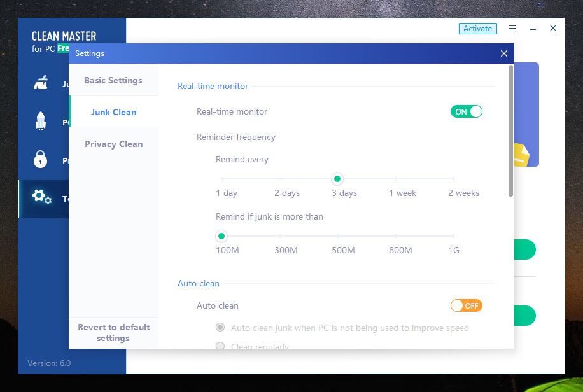Click the Settings dialog vertical scrollbar
Viewport: 583px width, 392px height.
pyautogui.click(x=510, y=131)
